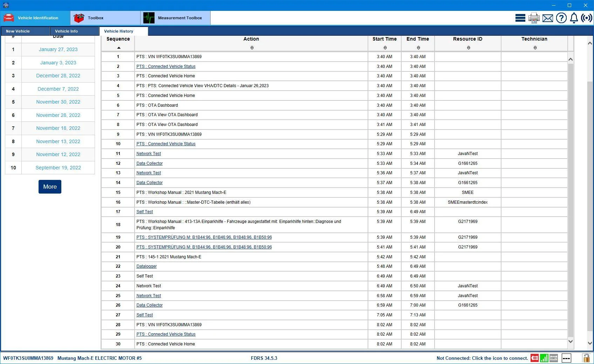Viewport: 594px width, 364px height.
Task: Click the FDRS application icon in title bar
Action: tap(6, 5)
